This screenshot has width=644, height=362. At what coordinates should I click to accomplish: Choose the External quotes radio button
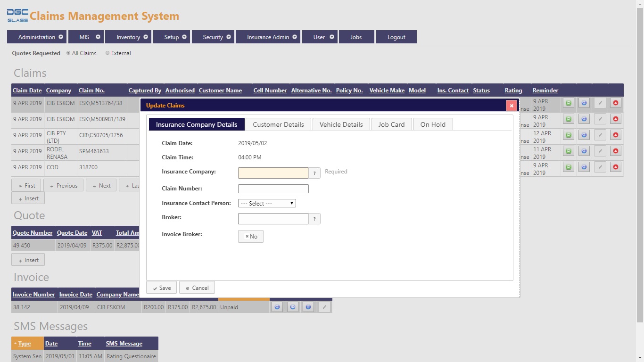point(107,53)
